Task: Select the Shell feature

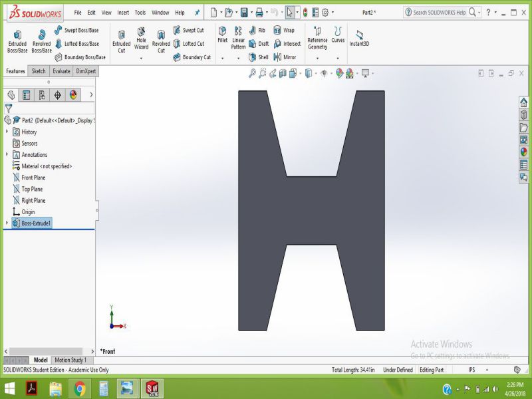Action: click(x=259, y=57)
